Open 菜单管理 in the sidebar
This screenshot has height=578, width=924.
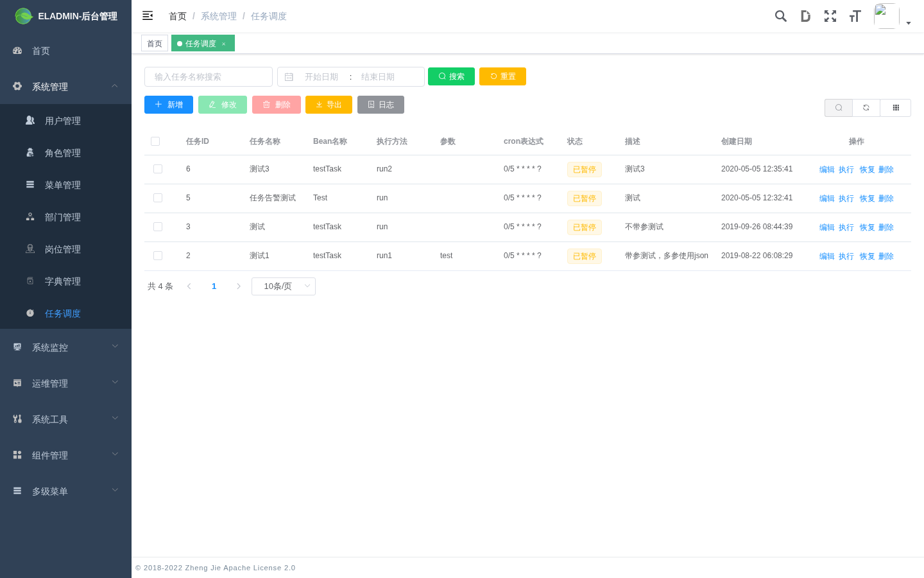(65, 185)
